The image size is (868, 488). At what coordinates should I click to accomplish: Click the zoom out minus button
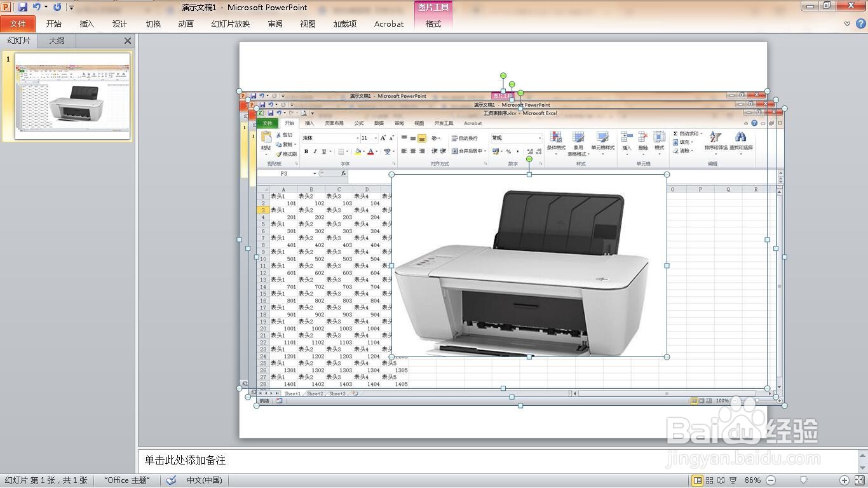point(771,480)
